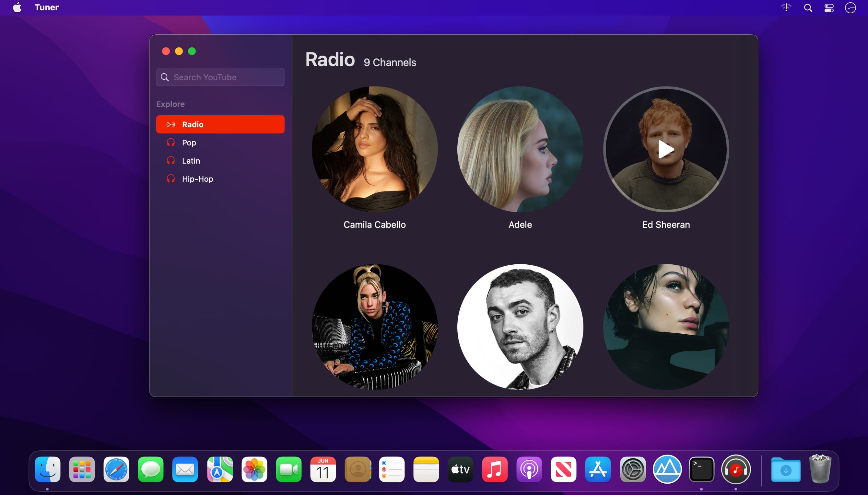Click the headphones icon beside Hip-Hop

tap(171, 178)
